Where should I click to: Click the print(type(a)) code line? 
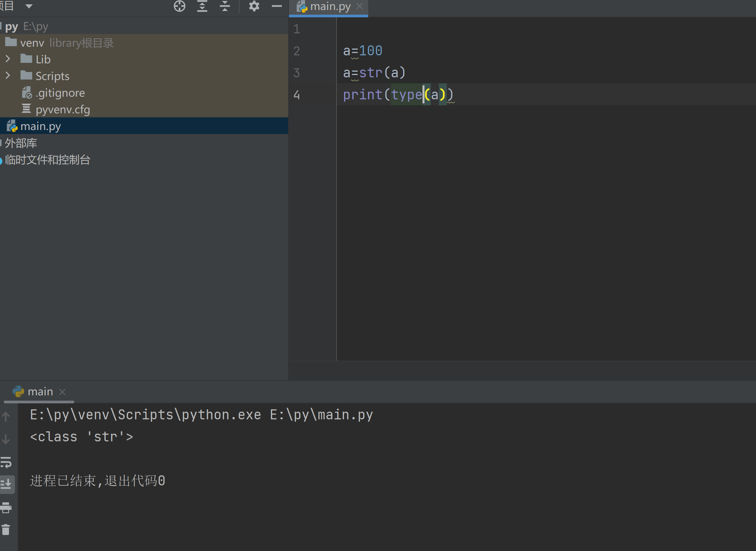(398, 95)
